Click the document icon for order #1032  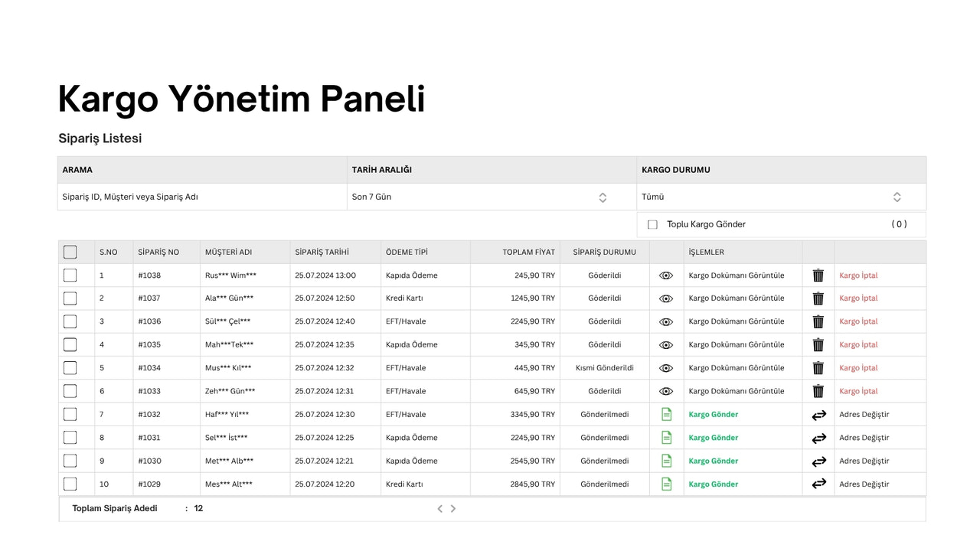666,414
